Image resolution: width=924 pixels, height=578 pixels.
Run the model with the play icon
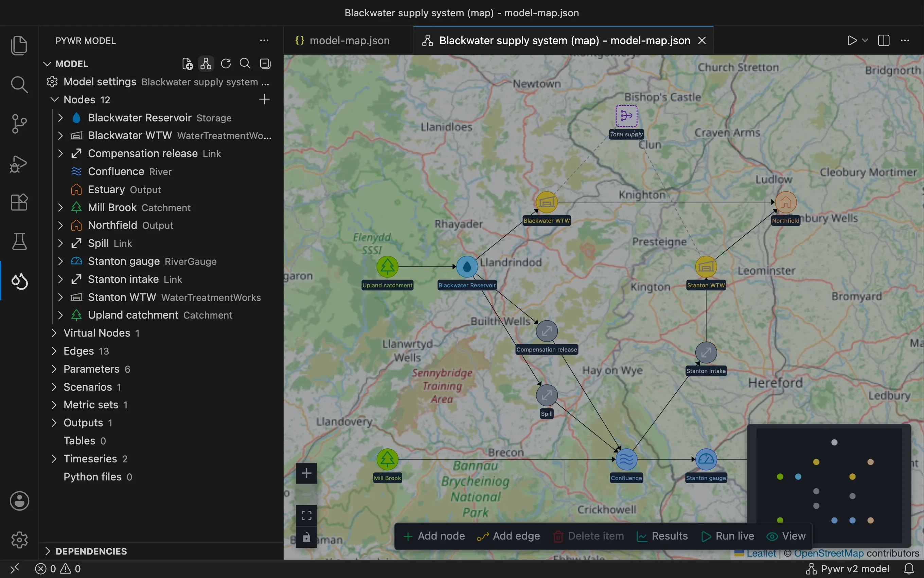click(x=852, y=40)
